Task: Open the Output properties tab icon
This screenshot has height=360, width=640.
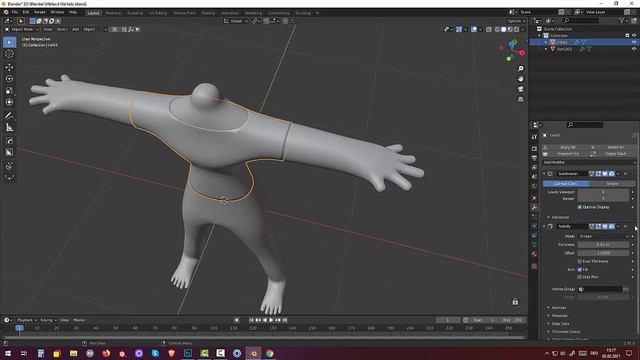Action: click(x=534, y=158)
